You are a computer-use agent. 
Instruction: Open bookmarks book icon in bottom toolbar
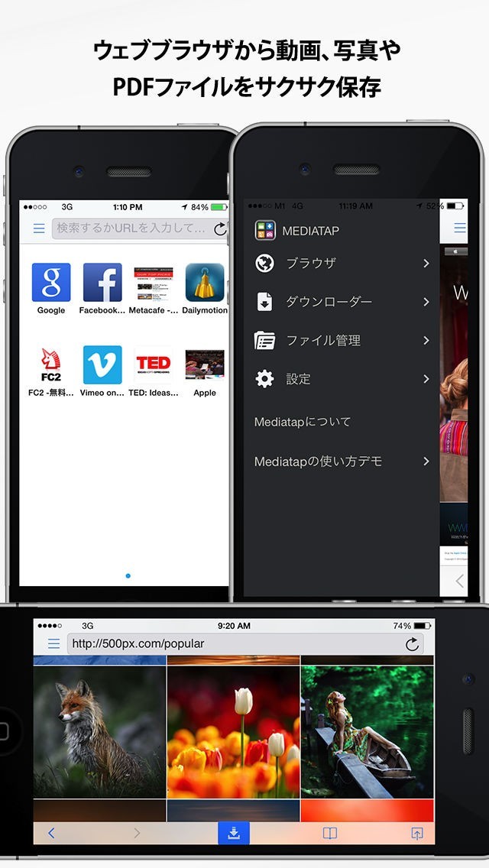[329, 833]
